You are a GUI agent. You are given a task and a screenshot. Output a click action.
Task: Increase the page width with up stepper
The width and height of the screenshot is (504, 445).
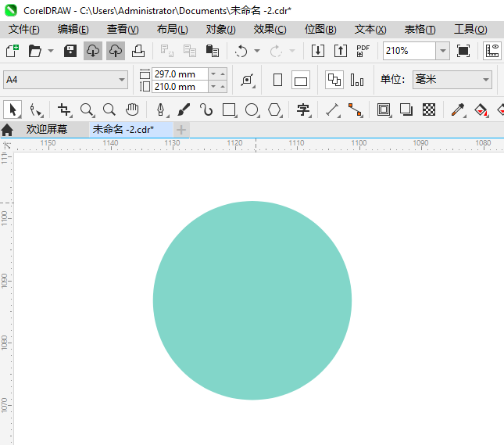(x=223, y=74)
